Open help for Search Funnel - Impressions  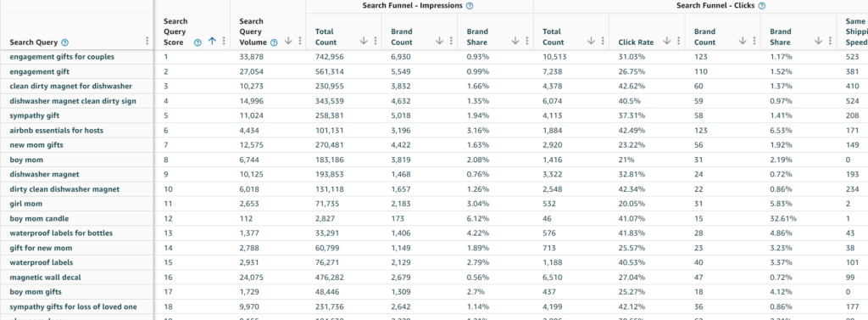point(470,6)
